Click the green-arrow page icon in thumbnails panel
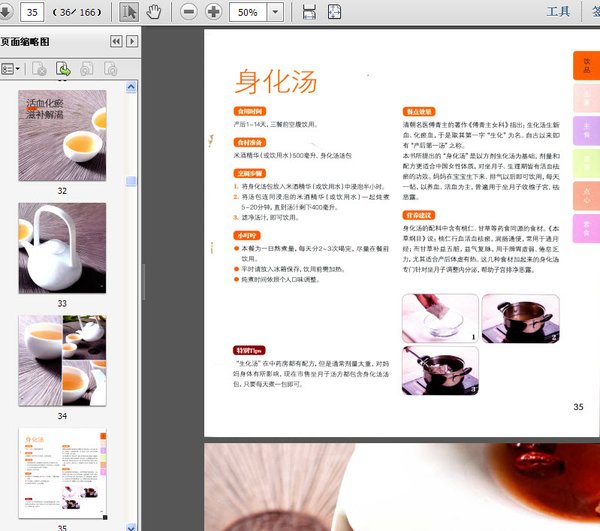The height and width of the screenshot is (531, 600). tap(63, 69)
